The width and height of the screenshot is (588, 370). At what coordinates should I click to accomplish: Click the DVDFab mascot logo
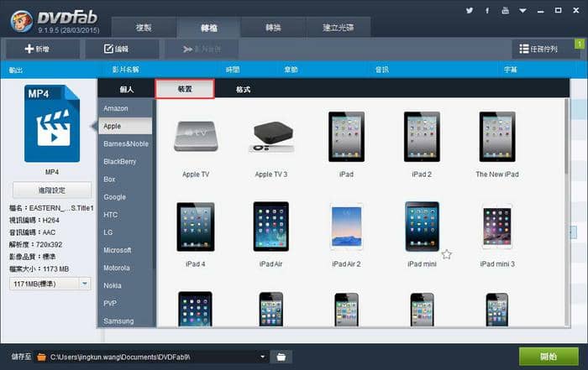pos(22,21)
